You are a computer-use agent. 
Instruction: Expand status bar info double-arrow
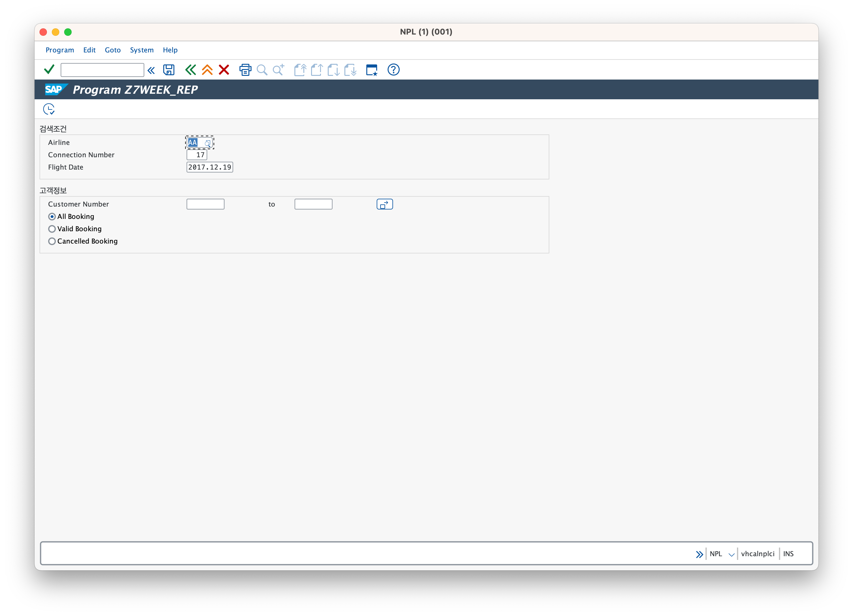point(699,554)
